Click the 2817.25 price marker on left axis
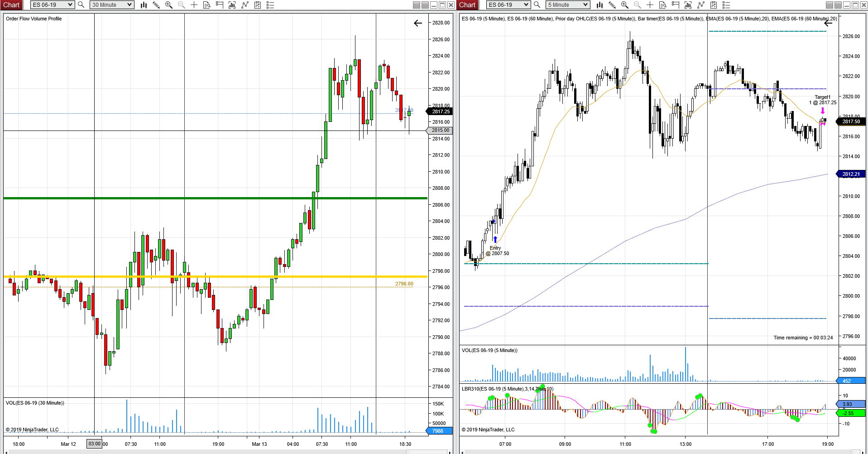The image size is (868, 454). [x=440, y=111]
